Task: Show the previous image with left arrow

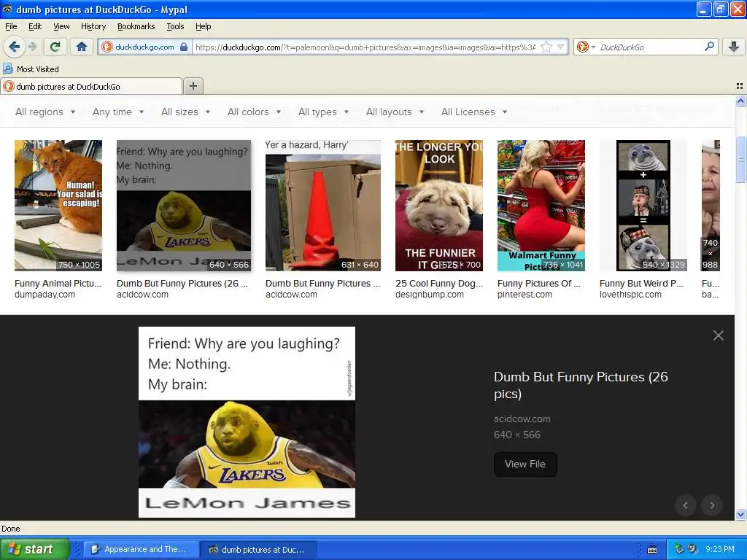Action: (x=686, y=505)
